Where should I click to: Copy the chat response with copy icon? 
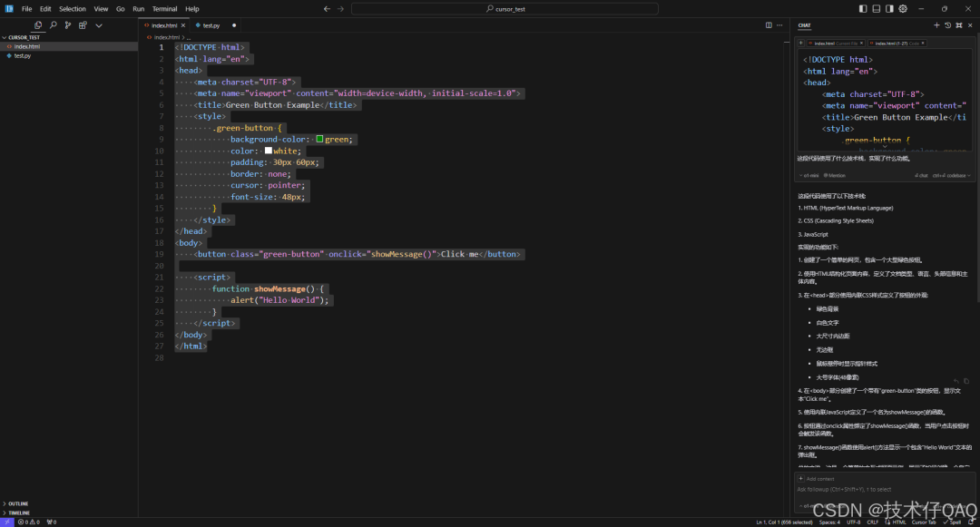(966, 381)
